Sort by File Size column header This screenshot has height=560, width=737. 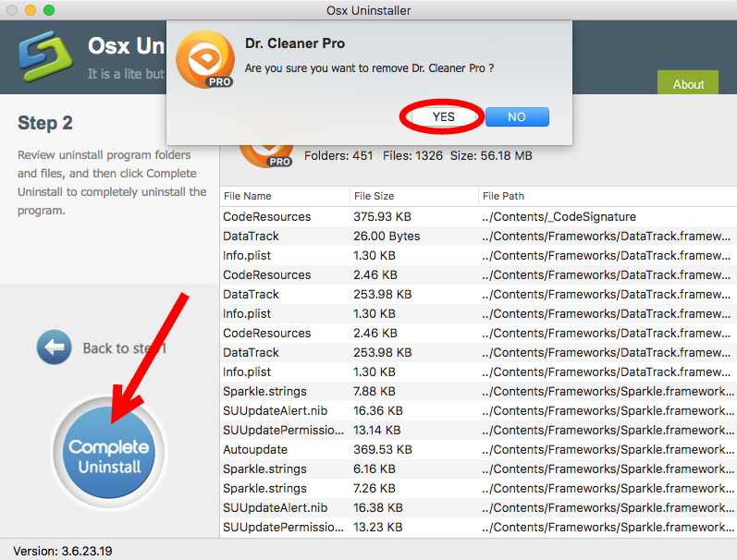click(x=414, y=196)
